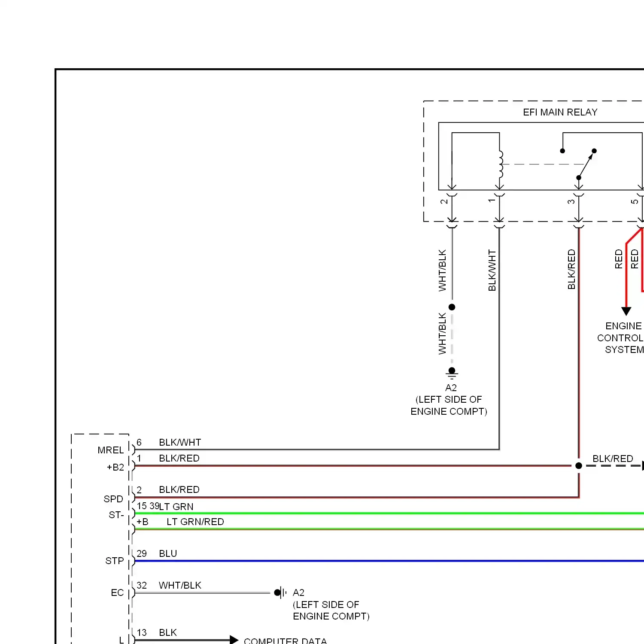The height and width of the screenshot is (644, 644).
Task: Click the BLK/RED label at pin 1
Action: pos(179,458)
